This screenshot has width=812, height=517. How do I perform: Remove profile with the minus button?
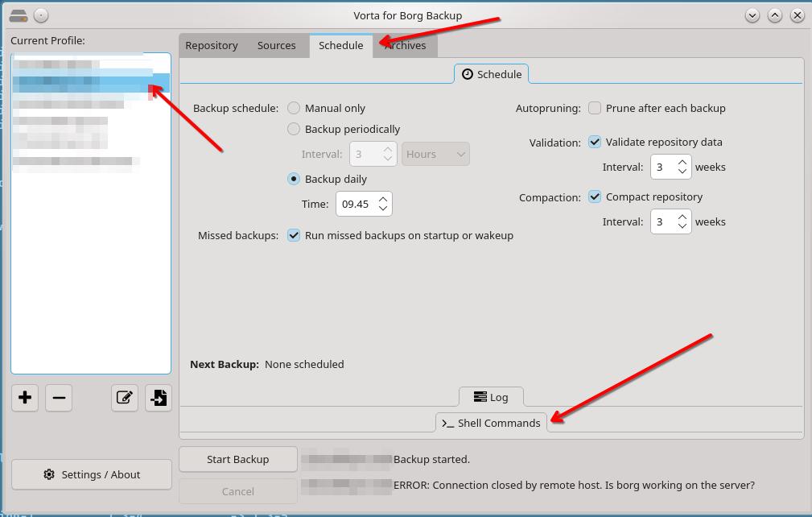coord(59,398)
